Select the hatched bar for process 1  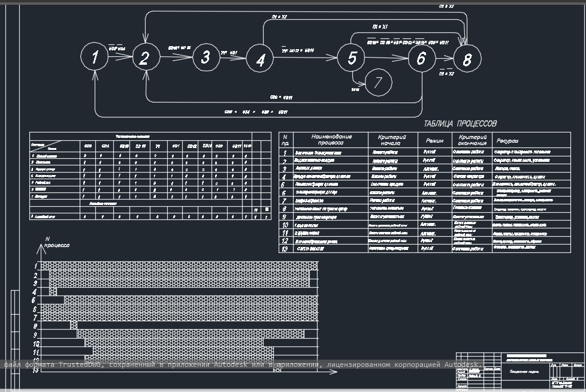tap(180, 266)
